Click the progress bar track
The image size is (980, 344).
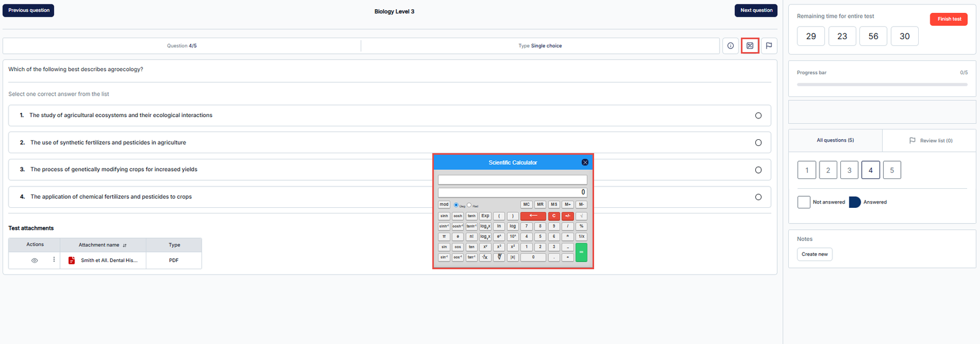882,85
